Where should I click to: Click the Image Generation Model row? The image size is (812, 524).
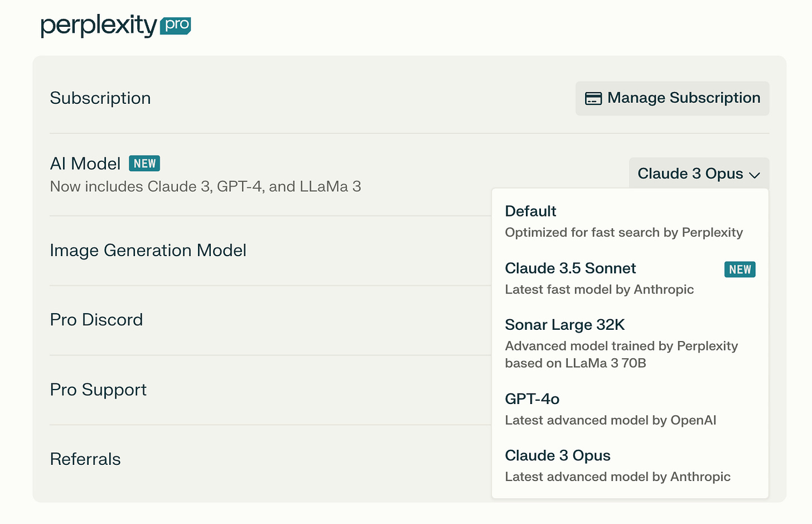148,251
